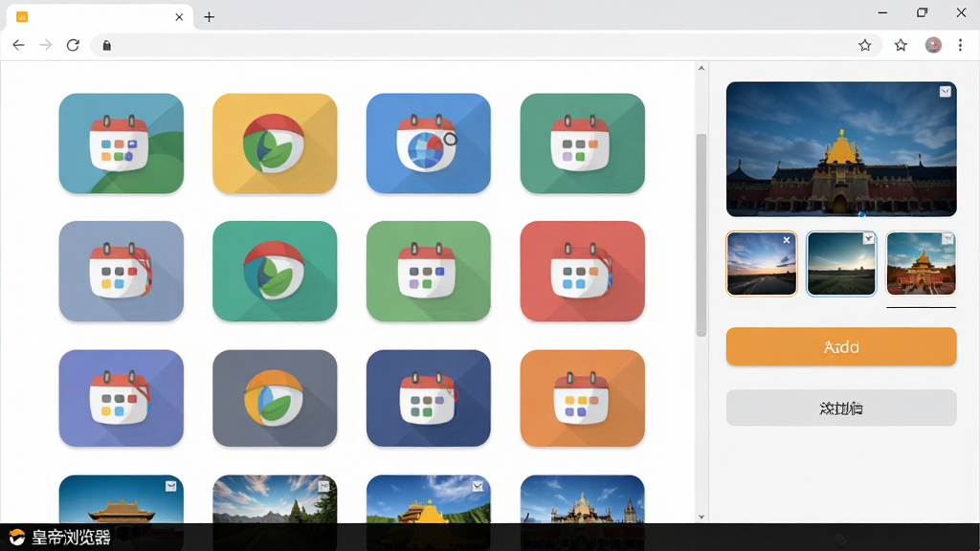Open the profile avatar menu
Screen dimensions: 980x551
click(933, 45)
